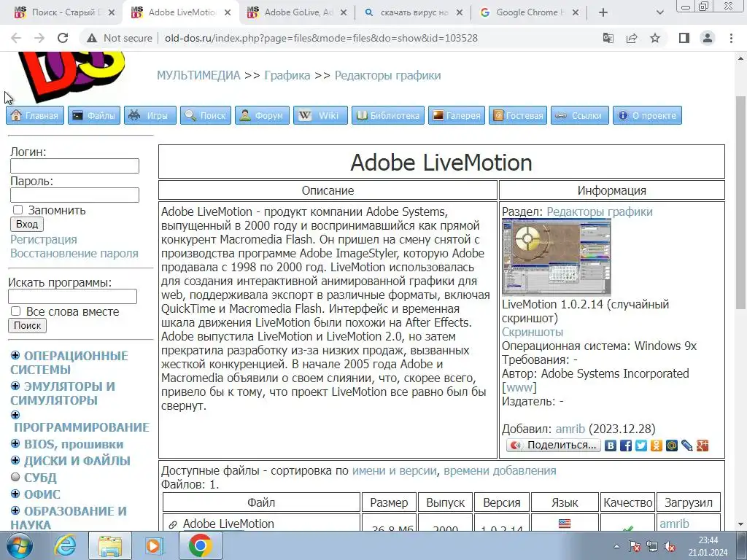Click the Not secure warning icon

pos(92,38)
